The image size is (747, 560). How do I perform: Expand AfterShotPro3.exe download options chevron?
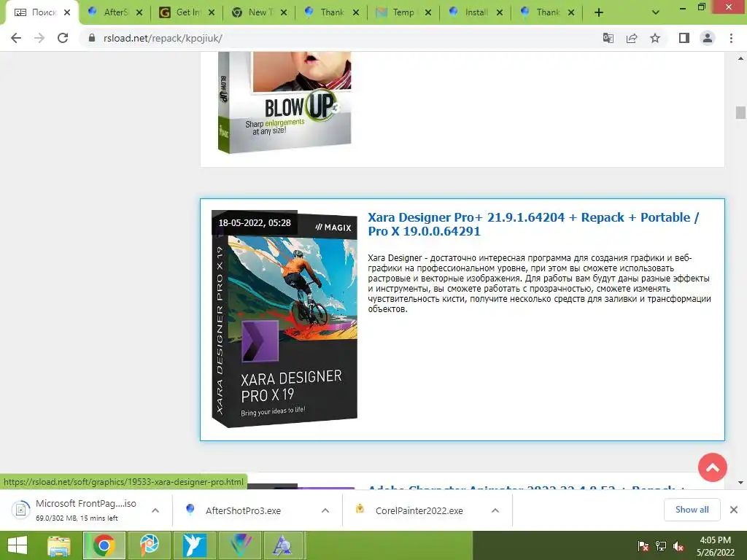coord(325,510)
